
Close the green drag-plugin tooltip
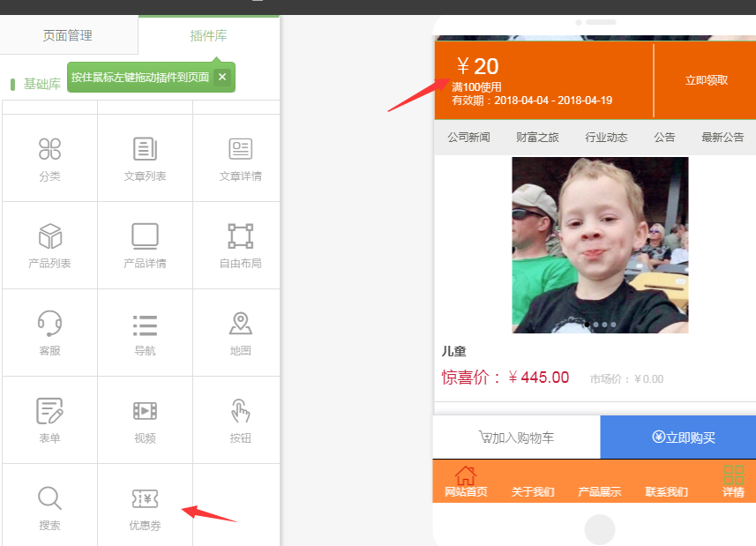click(222, 78)
